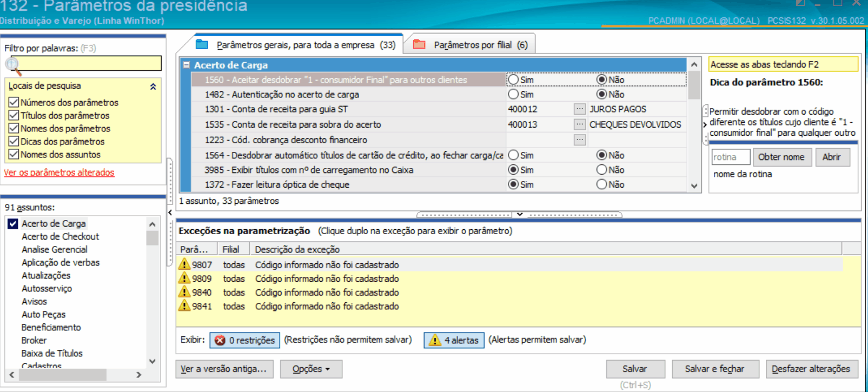Viewport: 868px width, 392px height.
Task: Collapse the left sidebar with the small arrow
Action: 170,212
